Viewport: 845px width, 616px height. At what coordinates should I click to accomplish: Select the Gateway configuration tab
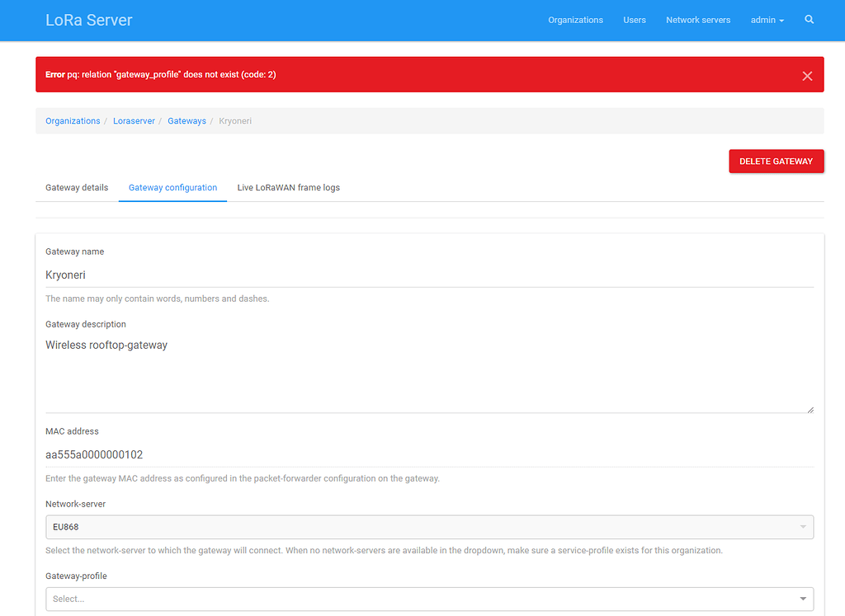pos(172,187)
